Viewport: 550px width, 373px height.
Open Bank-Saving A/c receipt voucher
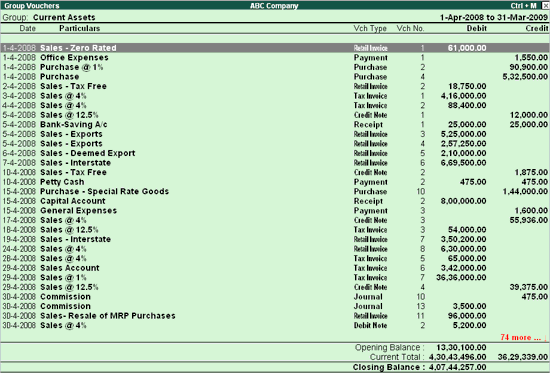(275, 125)
